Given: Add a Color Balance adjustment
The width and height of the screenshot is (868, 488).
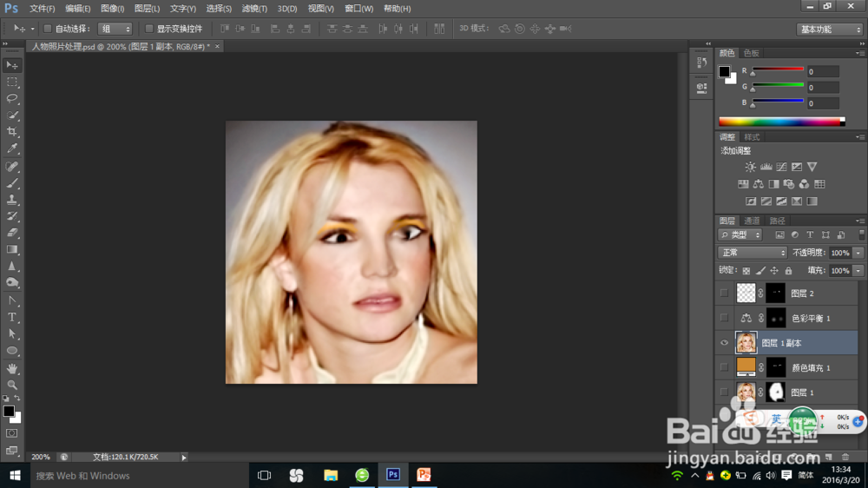Looking at the screenshot, I should pyautogui.click(x=759, y=184).
